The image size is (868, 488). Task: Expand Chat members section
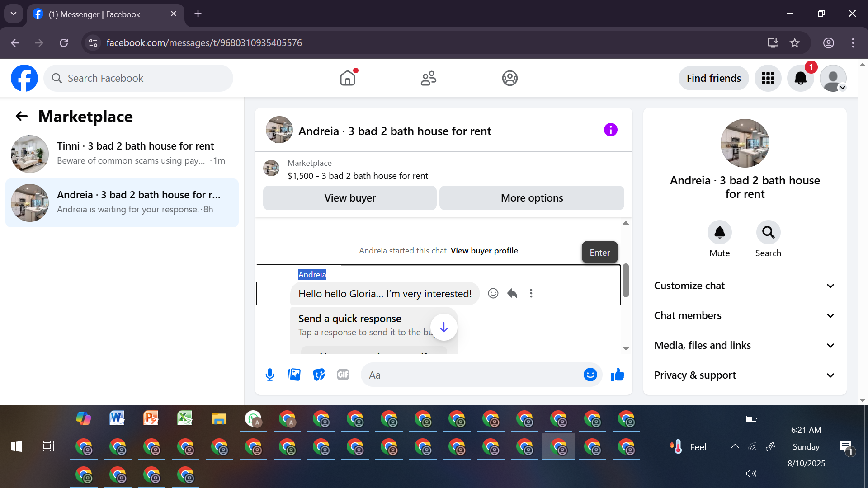click(x=745, y=315)
